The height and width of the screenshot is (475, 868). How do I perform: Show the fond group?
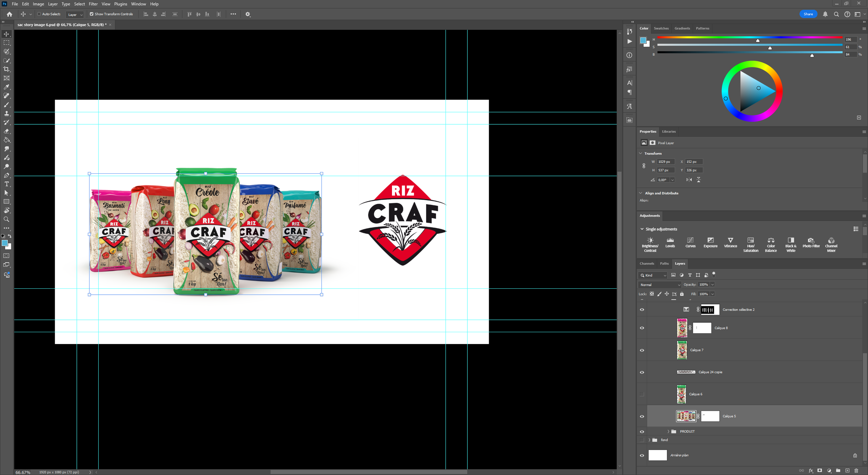(x=642, y=440)
